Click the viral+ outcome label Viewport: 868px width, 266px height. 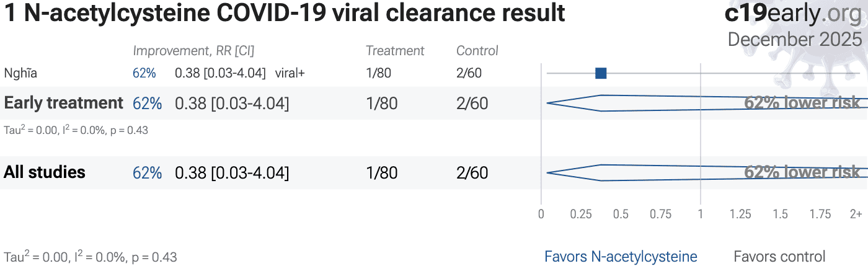290,73
